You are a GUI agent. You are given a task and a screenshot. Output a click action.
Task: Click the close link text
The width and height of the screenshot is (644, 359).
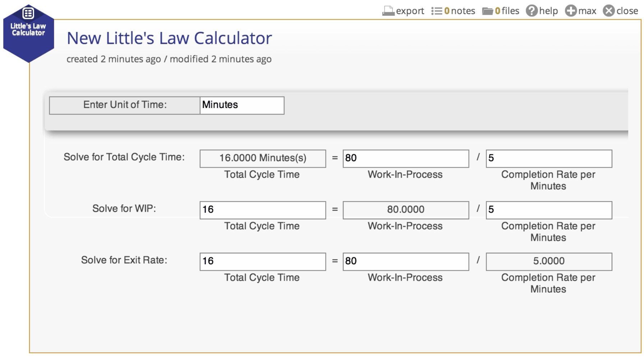click(x=627, y=11)
